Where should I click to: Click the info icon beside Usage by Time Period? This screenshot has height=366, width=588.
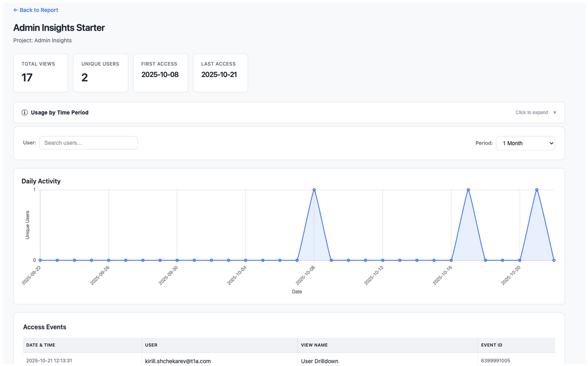coord(25,113)
